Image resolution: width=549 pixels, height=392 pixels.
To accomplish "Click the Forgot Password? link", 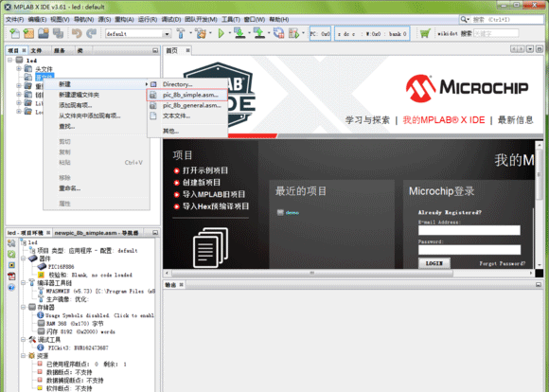I will pyautogui.click(x=502, y=263).
